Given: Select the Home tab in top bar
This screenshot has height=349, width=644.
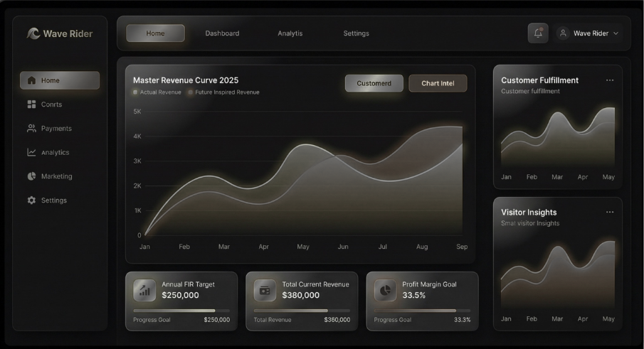Looking at the screenshot, I should [155, 33].
